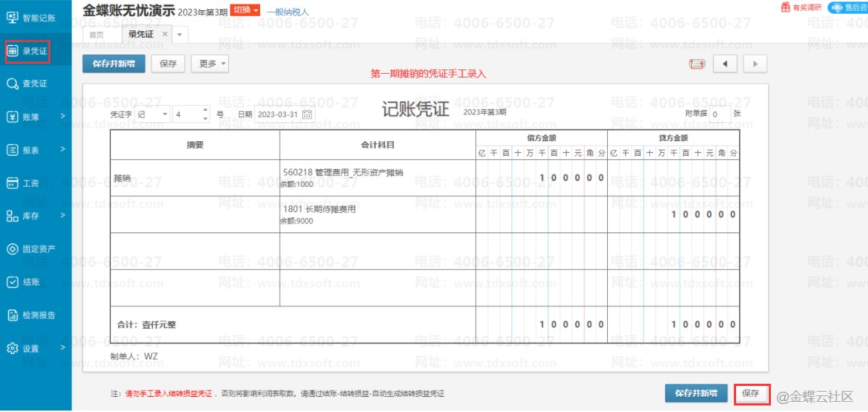This screenshot has height=412, width=868.
Task: Open the 检测报告 sidebar icon
Action: pos(12,315)
